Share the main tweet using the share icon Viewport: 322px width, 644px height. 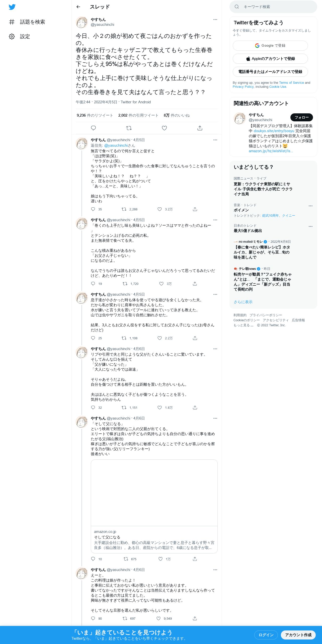click(x=200, y=128)
